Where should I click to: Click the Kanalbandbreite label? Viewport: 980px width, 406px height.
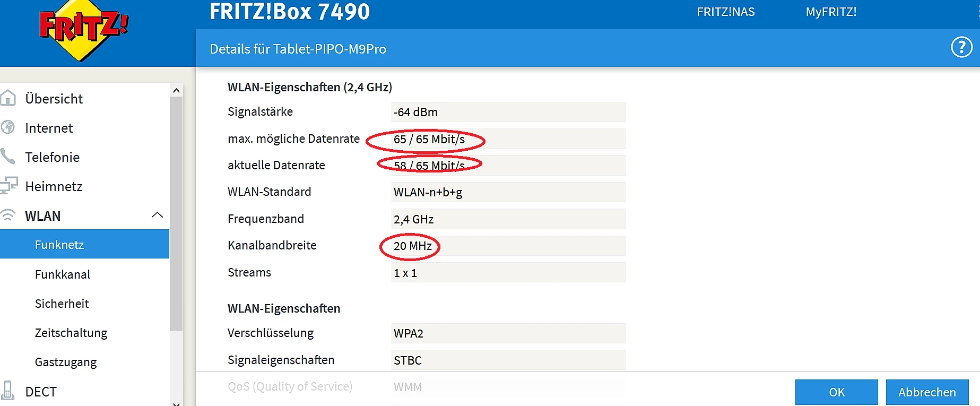point(272,245)
